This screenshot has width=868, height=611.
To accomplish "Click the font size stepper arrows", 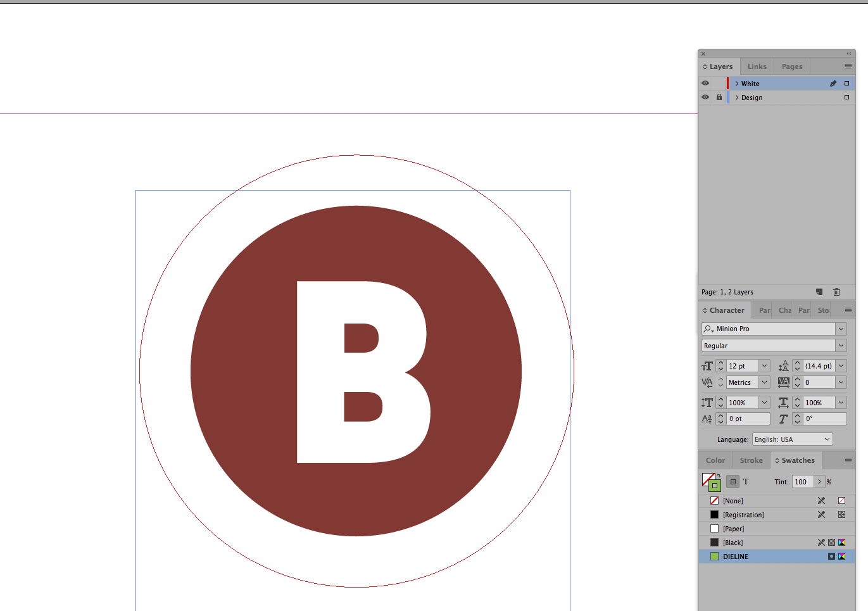I will click(720, 366).
